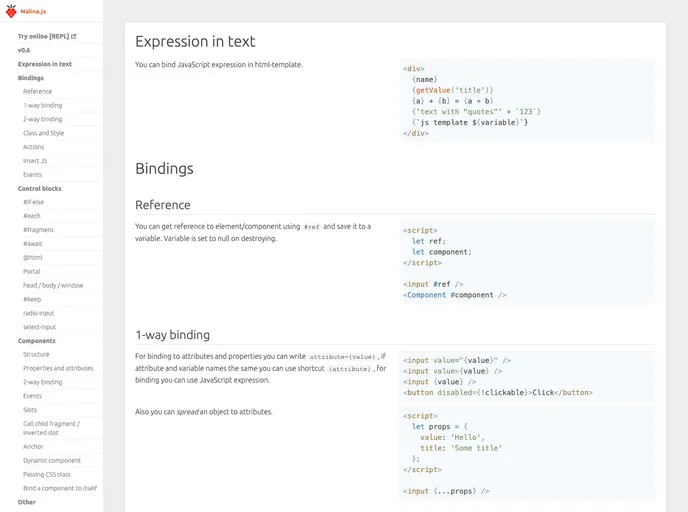Click the Malina.js raspberry logo icon
The height and width of the screenshot is (512, 688).
[11, 11]
